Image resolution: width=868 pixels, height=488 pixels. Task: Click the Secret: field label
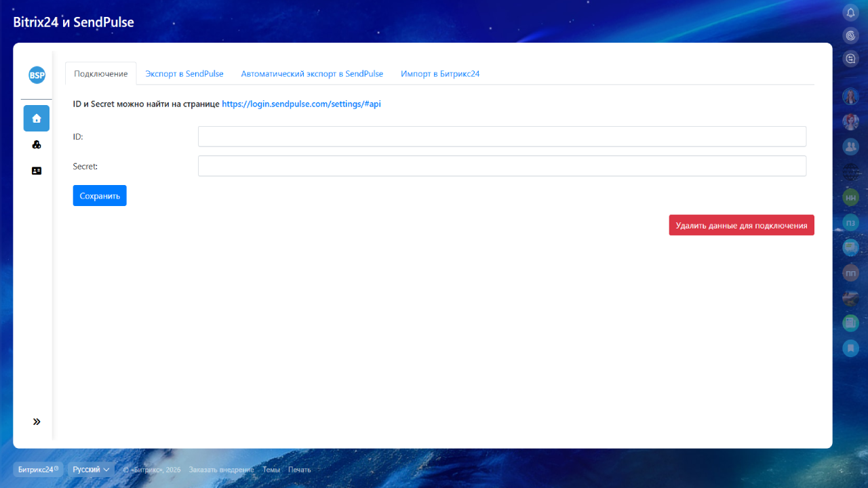point(85,166)
